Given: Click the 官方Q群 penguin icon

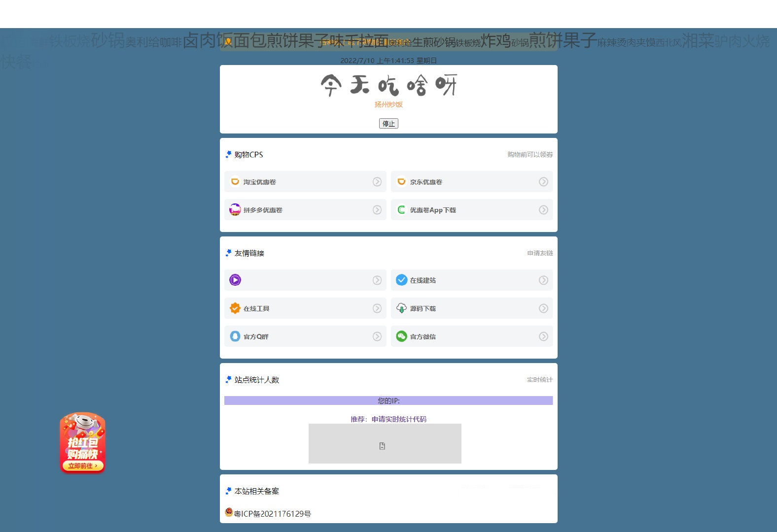Looking at the screenshot, I should tap(235, 336).
